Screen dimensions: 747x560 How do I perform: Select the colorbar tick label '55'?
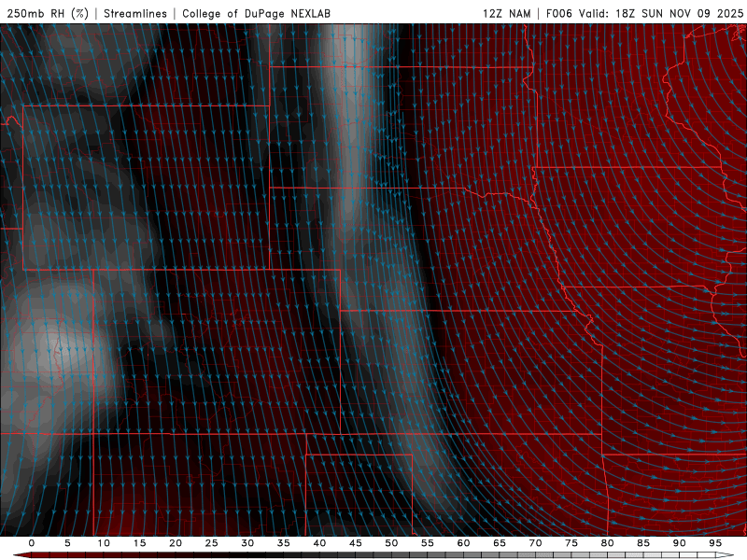click(428, 543)
